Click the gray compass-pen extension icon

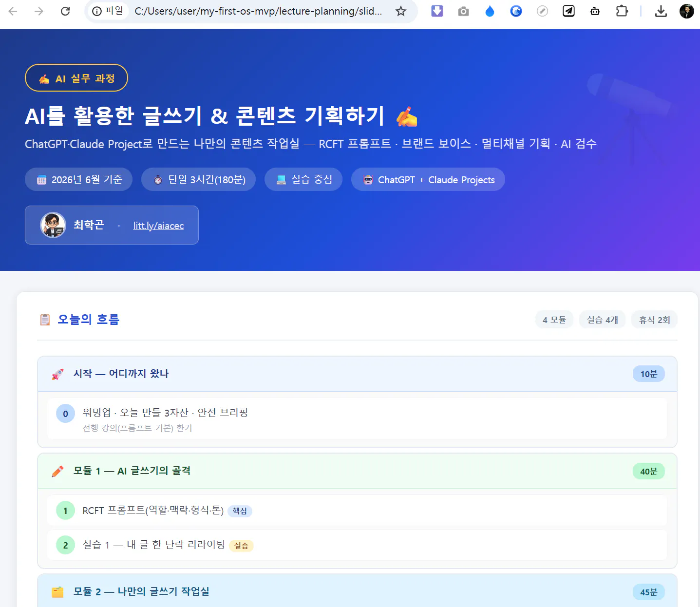coord(543,11)
